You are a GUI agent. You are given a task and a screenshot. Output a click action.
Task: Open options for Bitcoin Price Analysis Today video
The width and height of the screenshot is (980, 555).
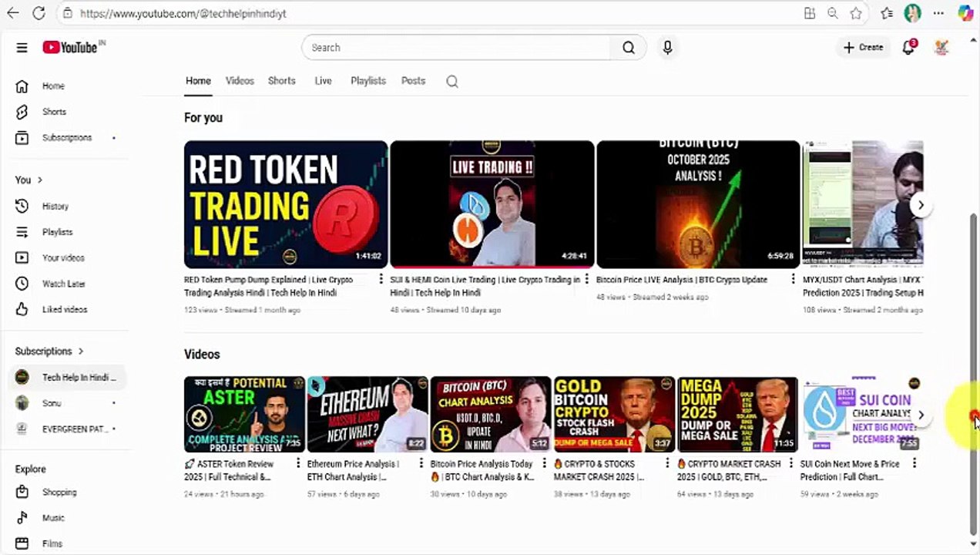[545, 464]
